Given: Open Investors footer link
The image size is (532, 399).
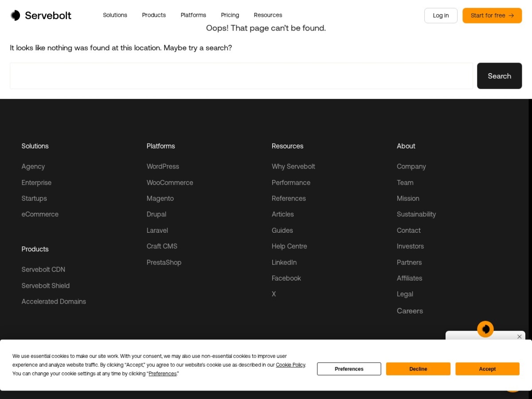Looking at the screenshot, I should (410, 246).
